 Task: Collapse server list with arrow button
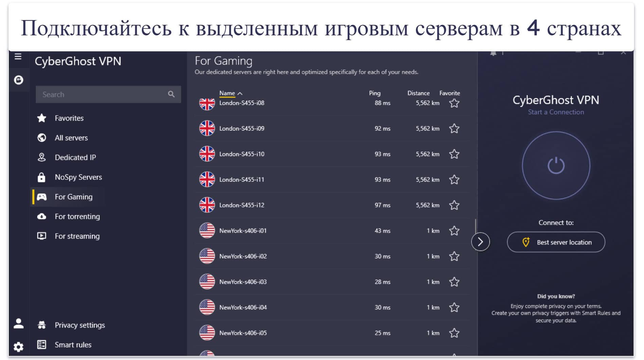480,242
